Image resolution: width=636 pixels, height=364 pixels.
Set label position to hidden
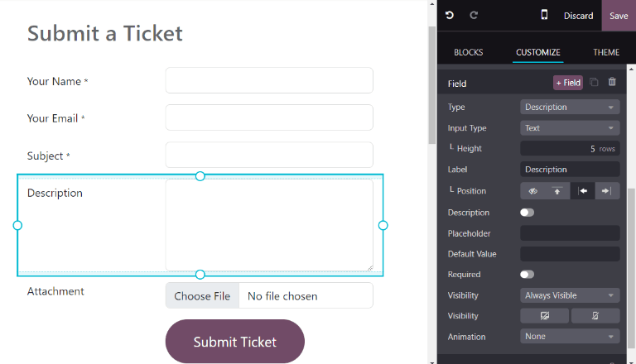(533, 191)
